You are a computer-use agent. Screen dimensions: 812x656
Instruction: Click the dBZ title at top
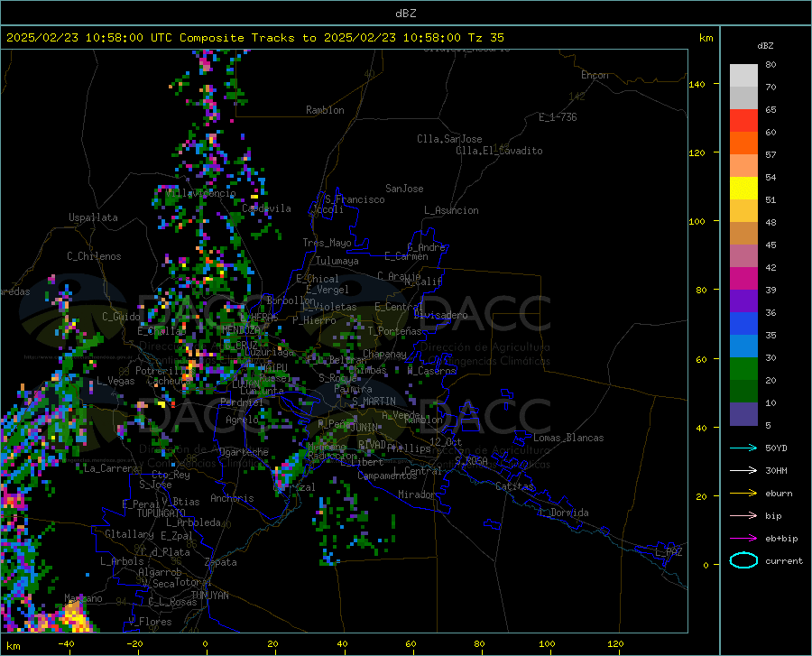(x=405, y=14)
